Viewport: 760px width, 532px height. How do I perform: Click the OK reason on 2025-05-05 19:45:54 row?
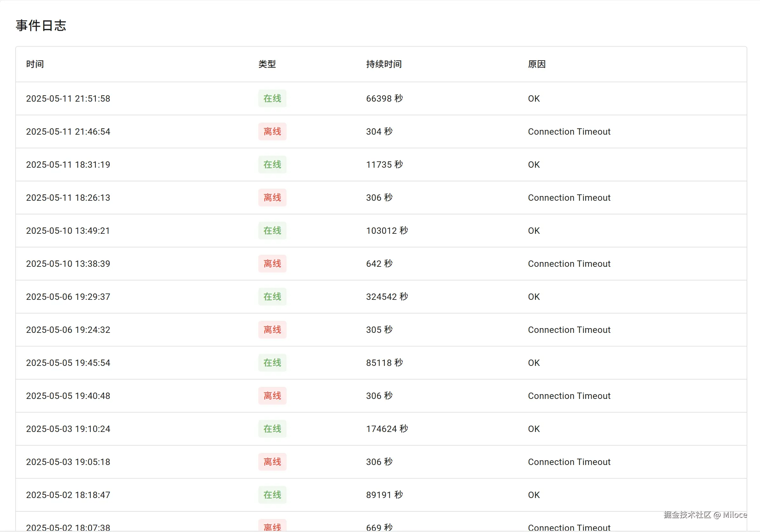533,363
